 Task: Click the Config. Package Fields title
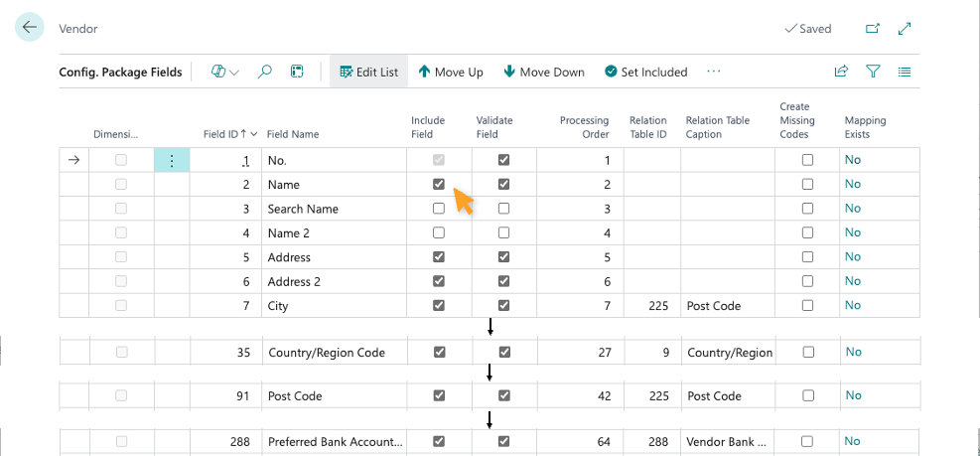point(120,72)
